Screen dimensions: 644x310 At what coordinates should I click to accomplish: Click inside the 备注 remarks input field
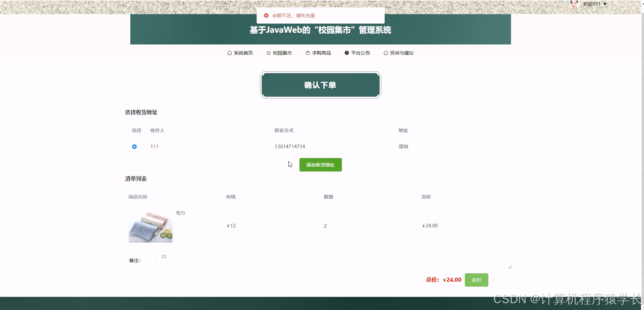[333, 260]
